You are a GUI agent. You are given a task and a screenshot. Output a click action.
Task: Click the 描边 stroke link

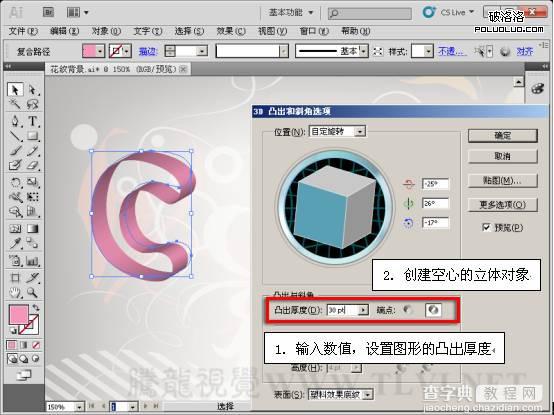point(148,52)
